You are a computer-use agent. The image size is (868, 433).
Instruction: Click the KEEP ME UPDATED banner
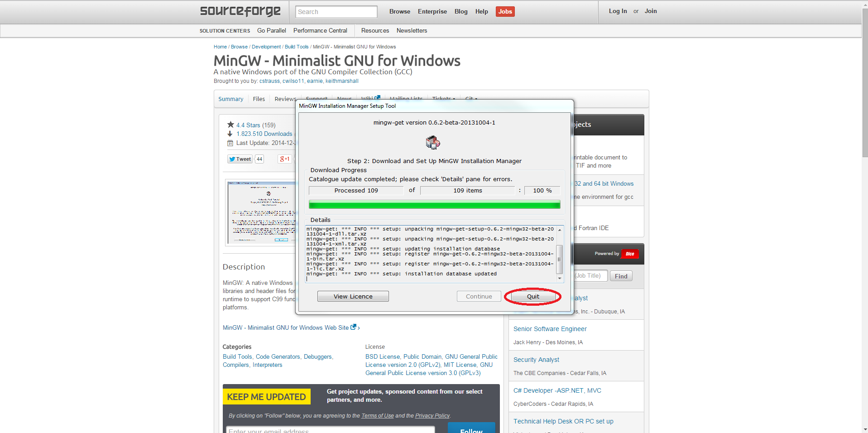[x=266, y=397]
